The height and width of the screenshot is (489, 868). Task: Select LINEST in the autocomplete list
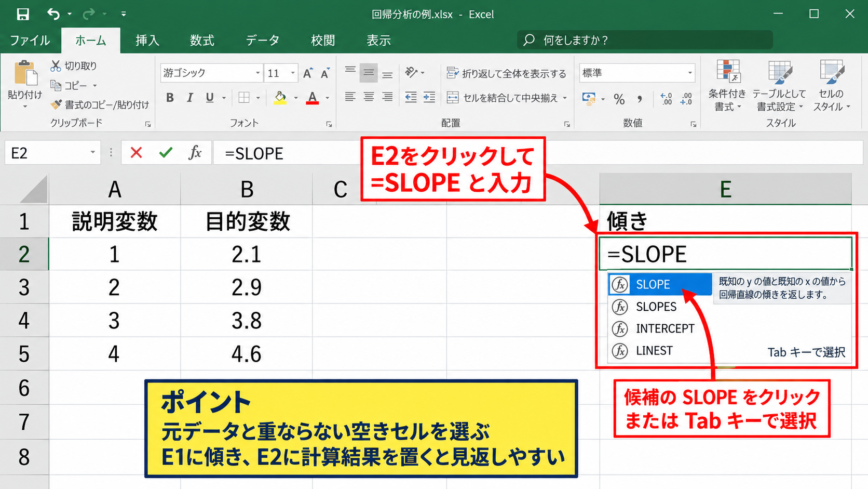coord(660,351)
